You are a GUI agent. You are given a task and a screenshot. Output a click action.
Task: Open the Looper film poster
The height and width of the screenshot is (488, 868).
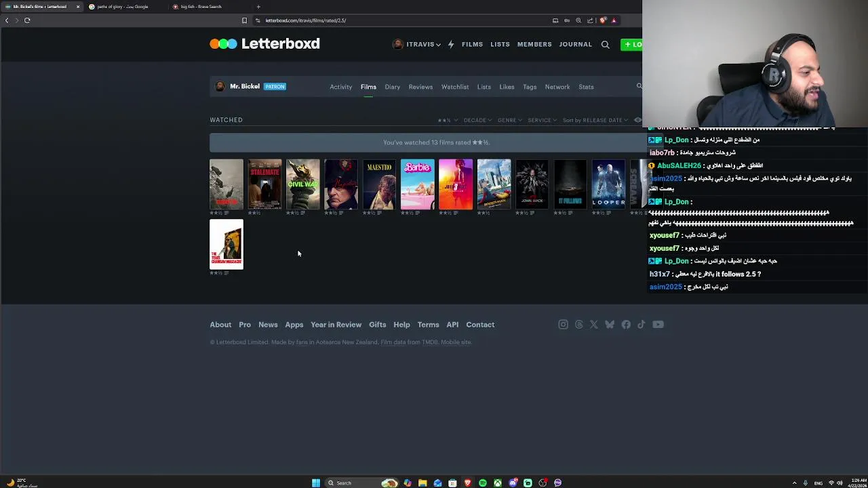[x=608, y=184]
